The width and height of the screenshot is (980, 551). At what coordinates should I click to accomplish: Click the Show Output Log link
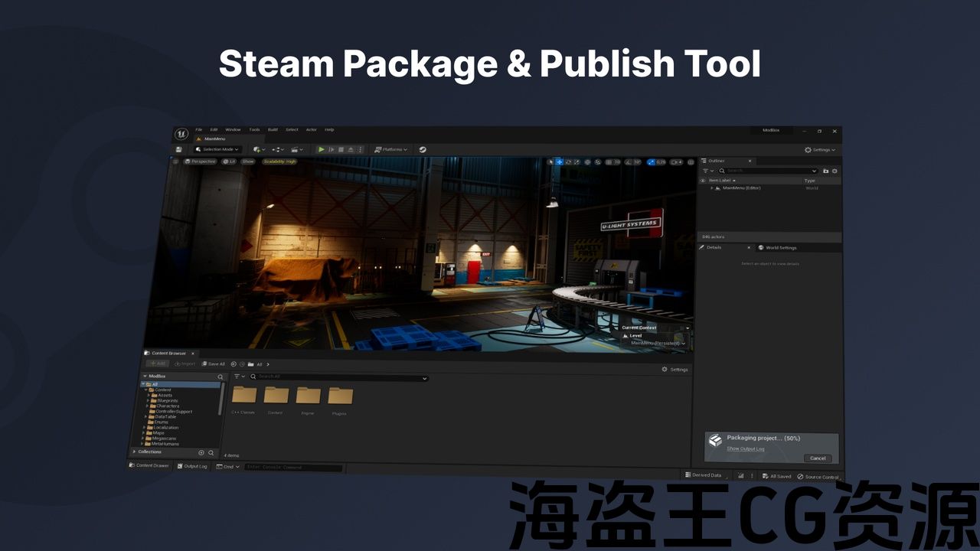pos(745,448)
